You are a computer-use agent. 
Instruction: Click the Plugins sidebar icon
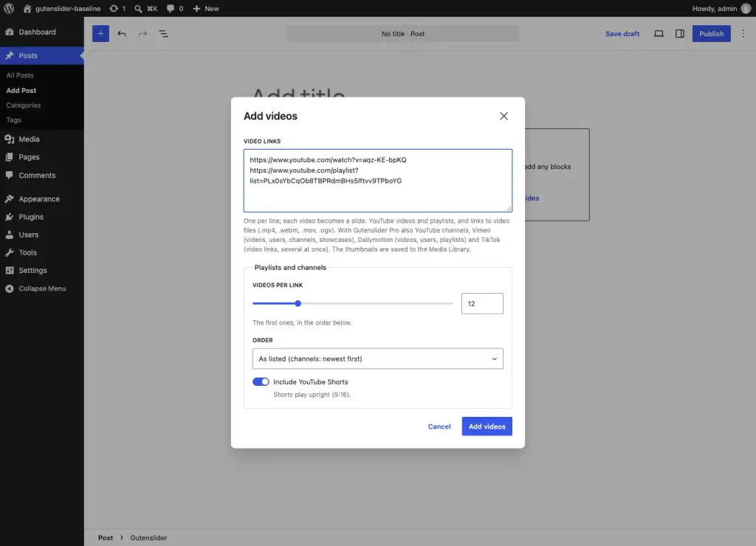(9, 216)
